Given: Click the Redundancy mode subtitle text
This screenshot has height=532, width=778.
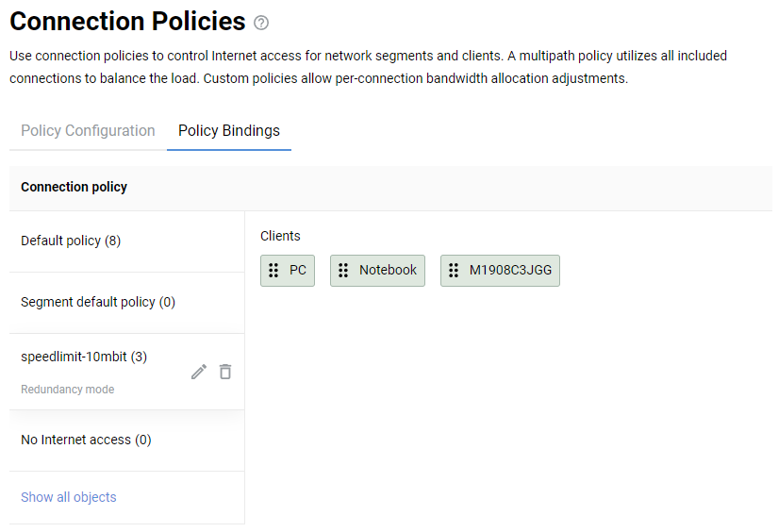Looking at the screenshot, I should tap(67, 390).
